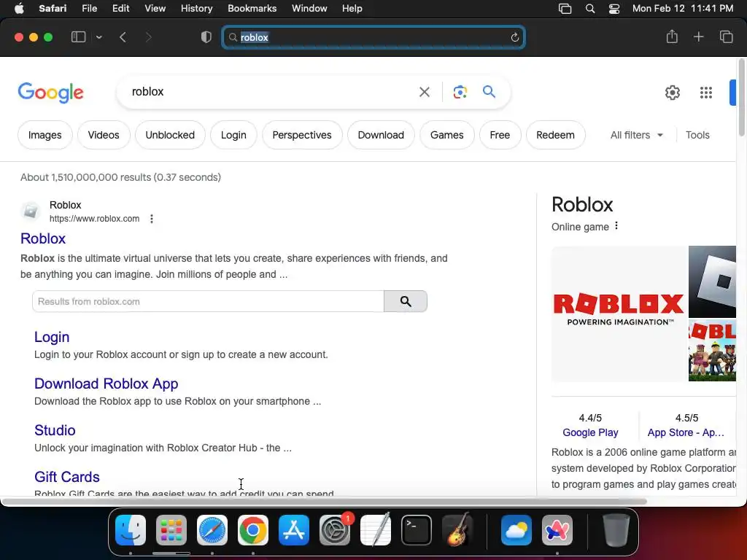
Task: Open Launchpad from the Dock
Action: [x=171, y=530]
